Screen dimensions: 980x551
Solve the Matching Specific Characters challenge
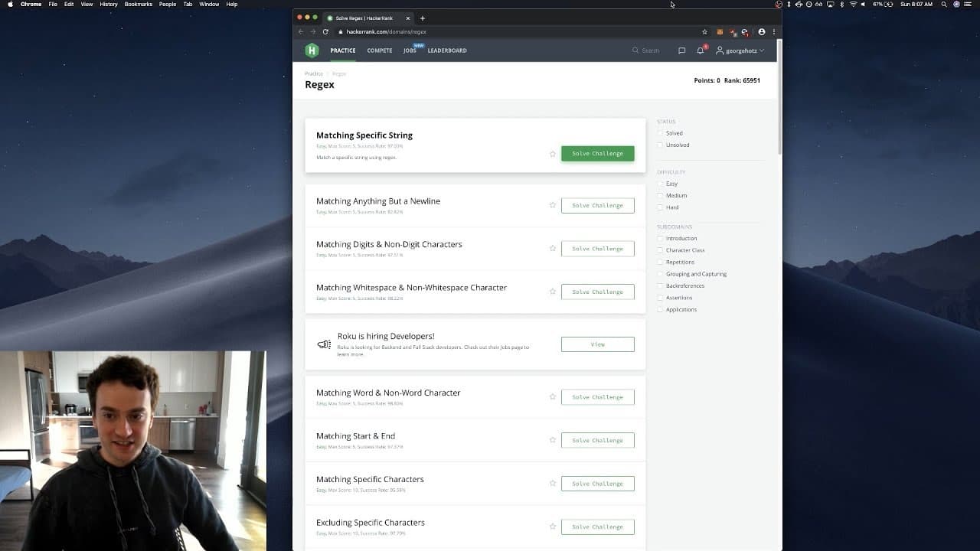597,484
